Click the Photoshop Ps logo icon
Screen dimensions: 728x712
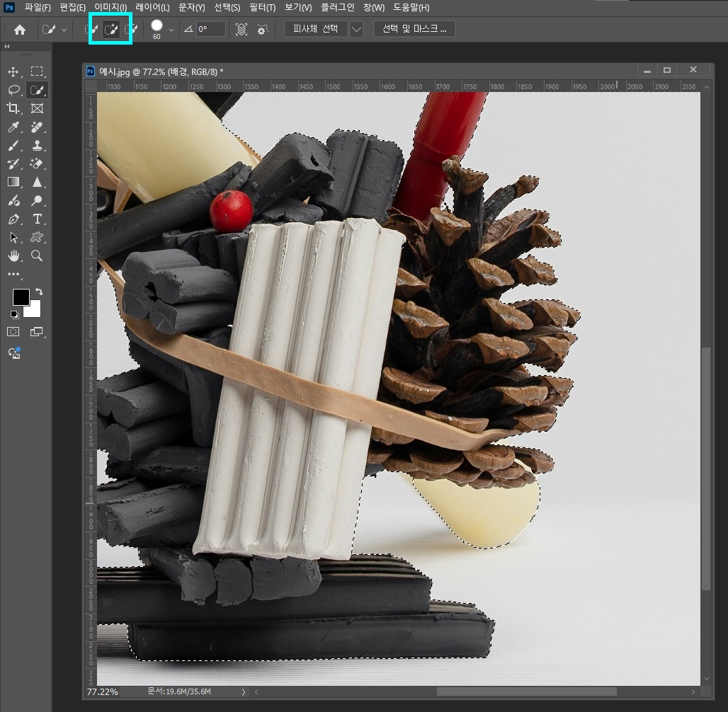click(x=8, y=7)
